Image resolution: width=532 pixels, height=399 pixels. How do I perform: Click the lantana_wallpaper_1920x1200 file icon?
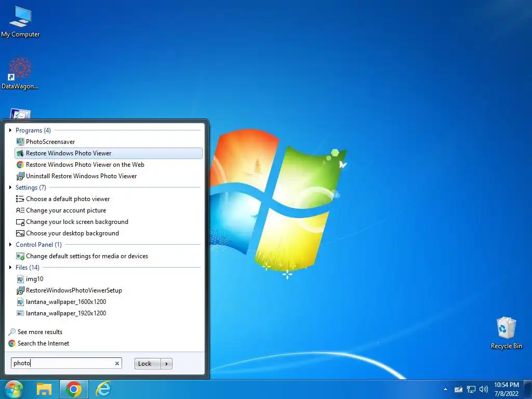coord(20,313)
